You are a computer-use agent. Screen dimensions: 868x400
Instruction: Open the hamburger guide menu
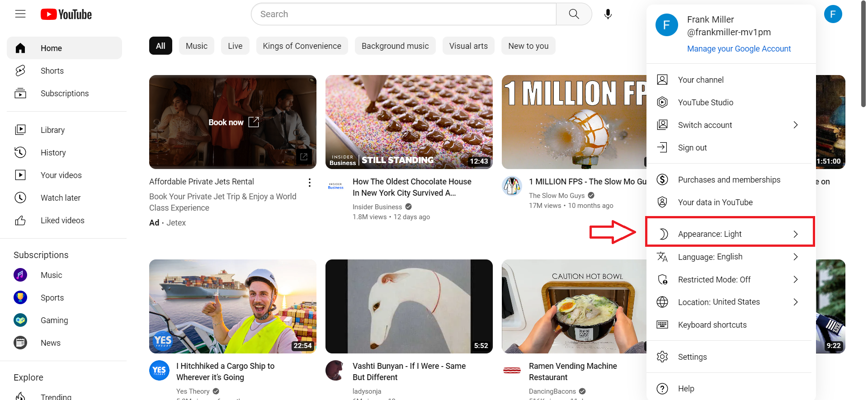(20, 14)
